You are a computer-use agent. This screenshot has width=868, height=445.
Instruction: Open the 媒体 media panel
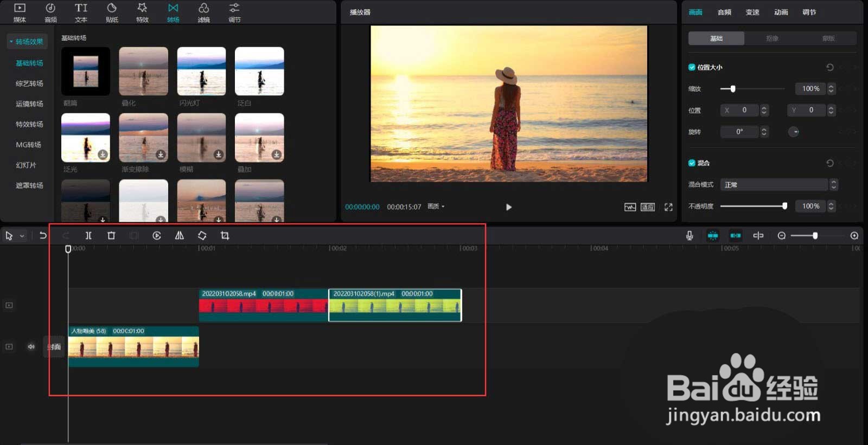20,12
